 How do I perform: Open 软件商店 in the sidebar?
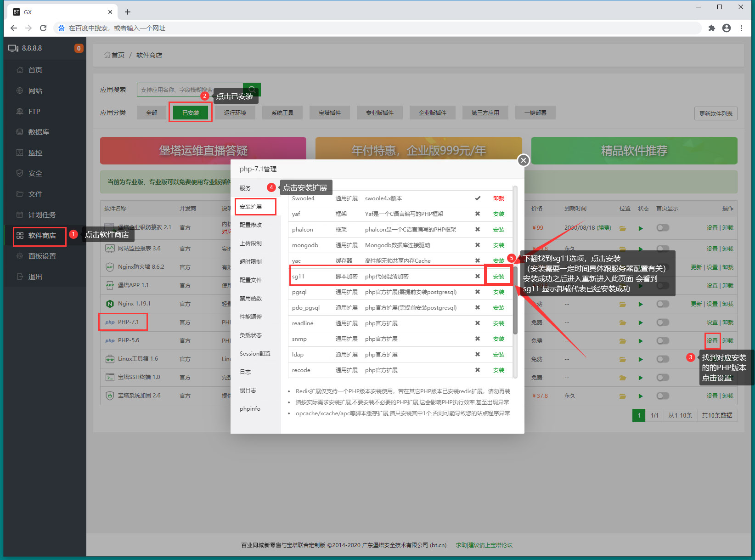[x=42, y=236]
